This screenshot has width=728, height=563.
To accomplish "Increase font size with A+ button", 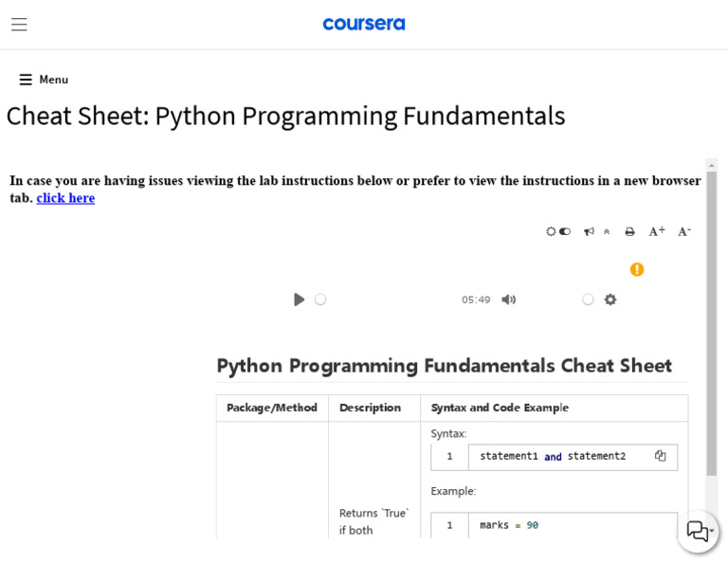I will pyautogui.click(x=656, y=231).
